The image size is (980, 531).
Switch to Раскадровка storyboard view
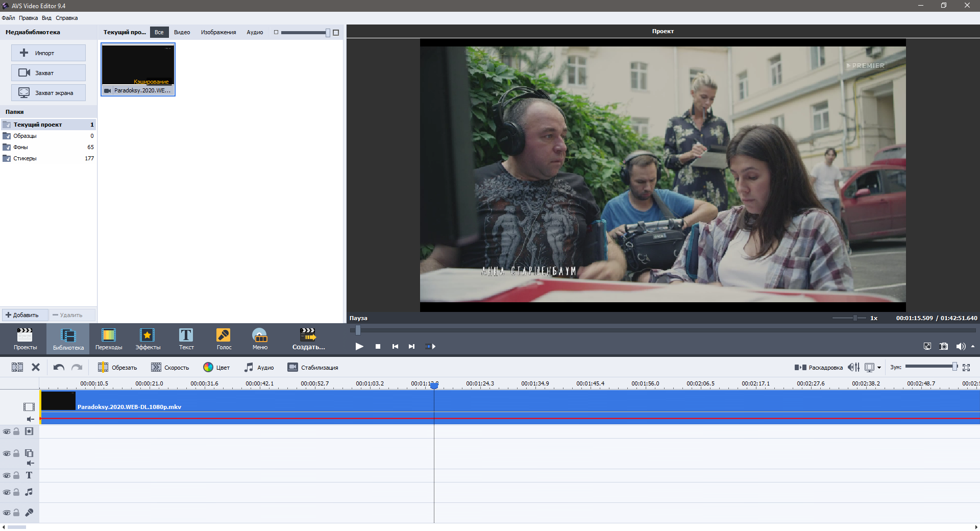(x=818, y=368)
